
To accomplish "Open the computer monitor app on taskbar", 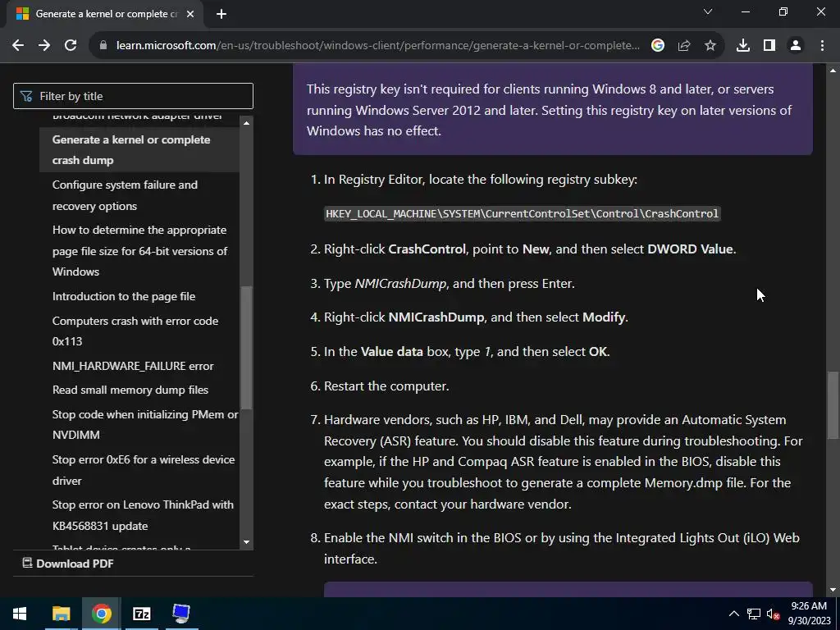I will click(181, 614).
